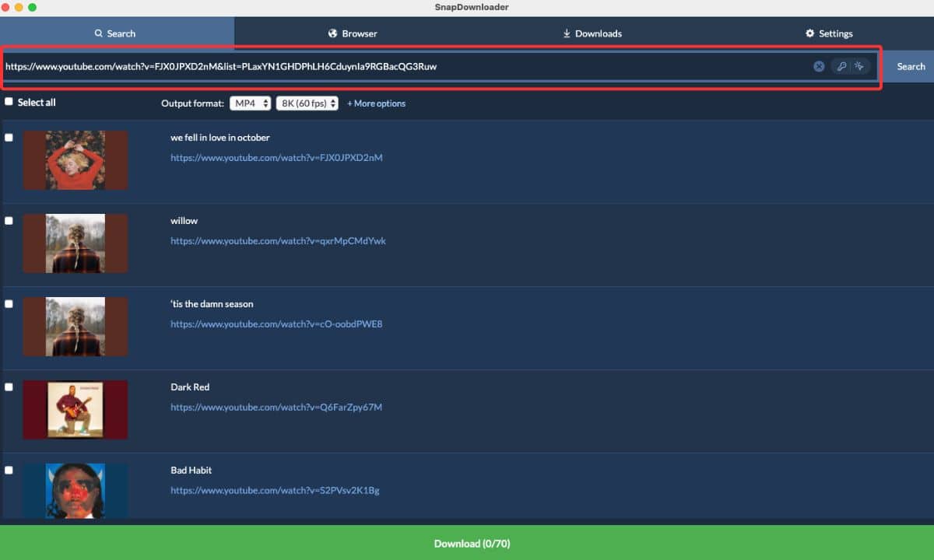Open the Downloads tab
Screen dimensions: 934x560
pos(592,33)
